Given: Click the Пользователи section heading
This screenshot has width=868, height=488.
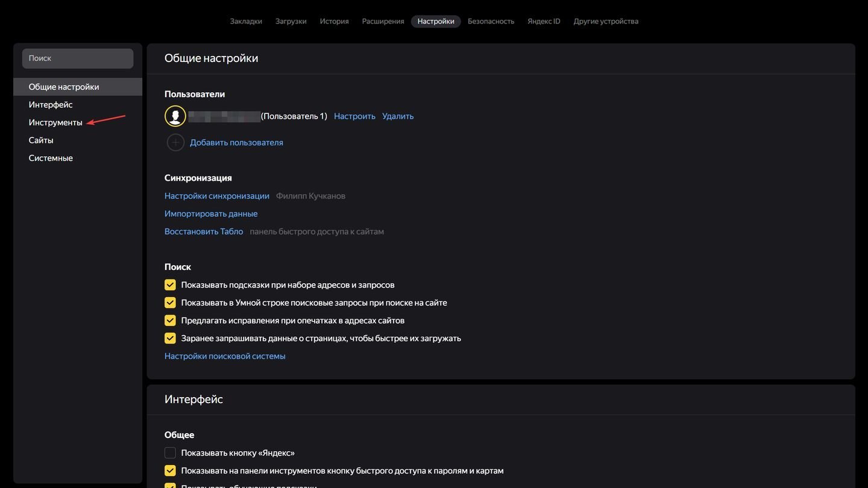Looking at the screenshot, I should pos(195,94).
